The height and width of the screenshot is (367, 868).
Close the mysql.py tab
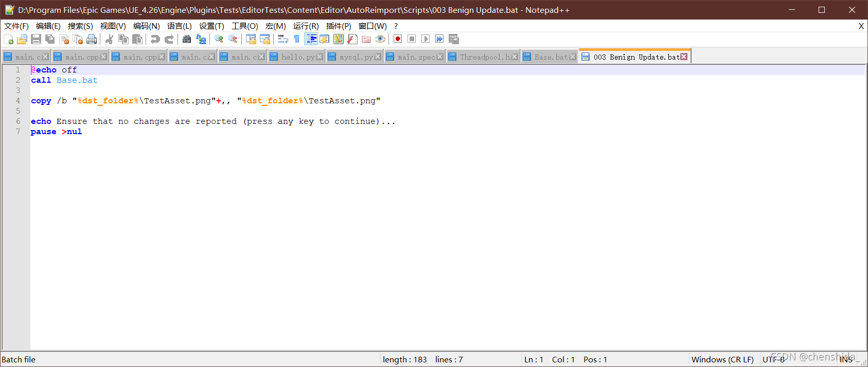[x=378, y=57]
